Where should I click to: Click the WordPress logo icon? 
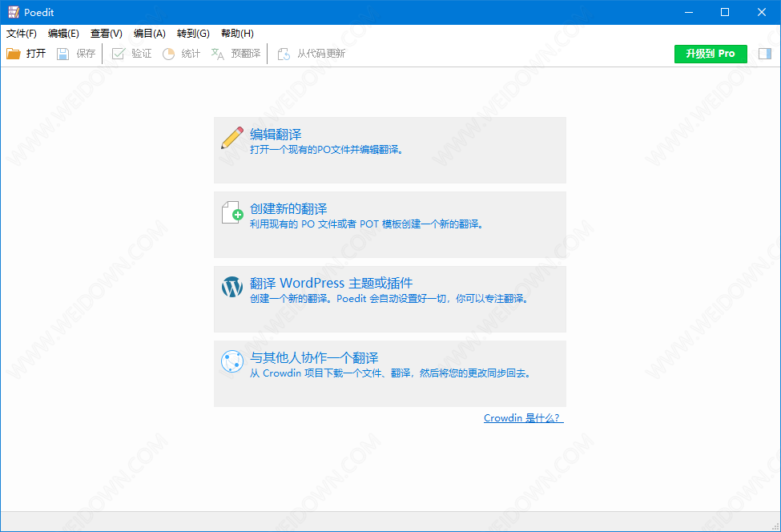pos(232,286)
